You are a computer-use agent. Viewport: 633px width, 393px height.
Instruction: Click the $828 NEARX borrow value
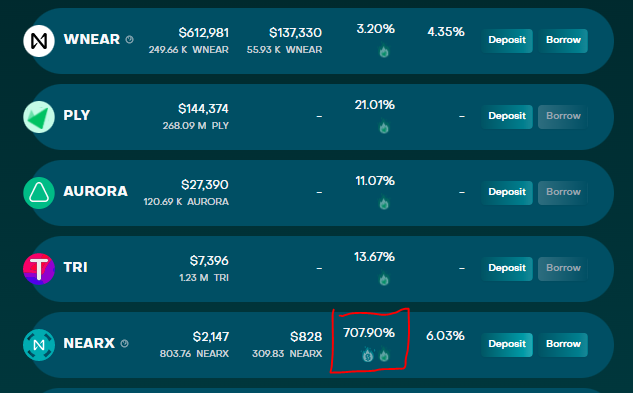[306, 336]
